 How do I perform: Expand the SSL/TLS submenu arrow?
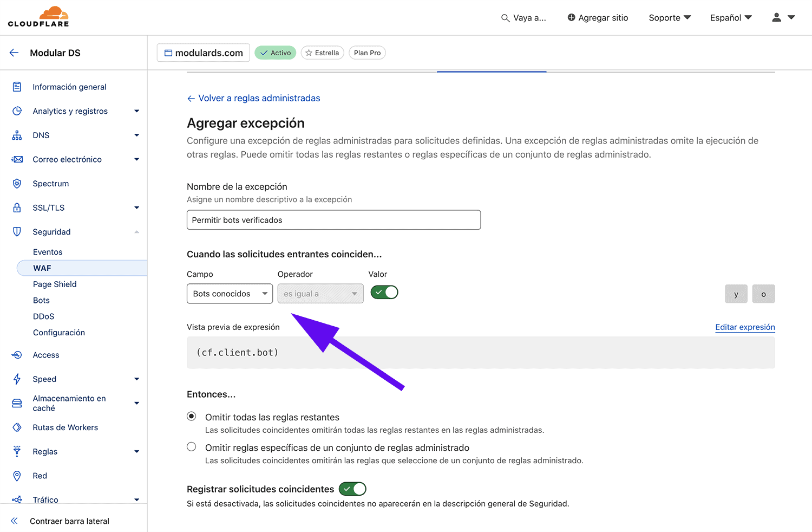click(136, 207)
